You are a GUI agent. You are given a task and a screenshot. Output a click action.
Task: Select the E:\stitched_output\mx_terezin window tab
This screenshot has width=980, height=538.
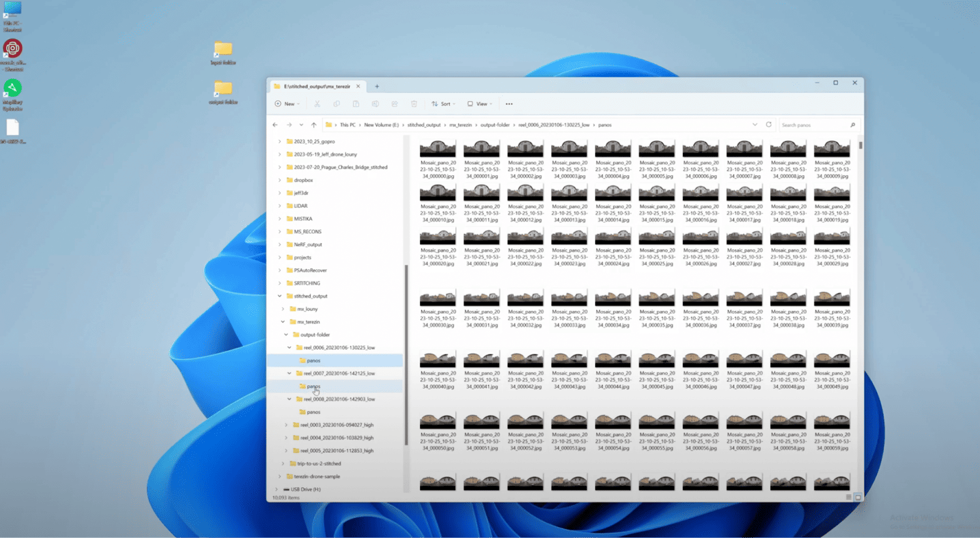[317, 86]
